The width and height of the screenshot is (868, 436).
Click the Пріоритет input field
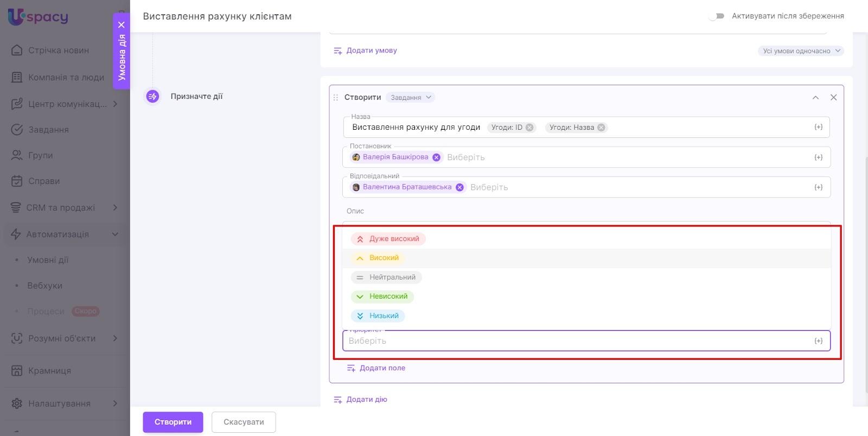pyautogui.click(x=575, y=341)
